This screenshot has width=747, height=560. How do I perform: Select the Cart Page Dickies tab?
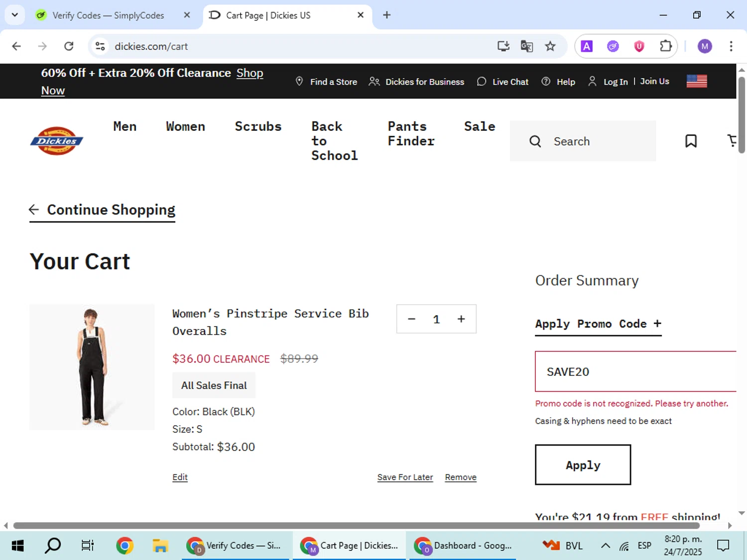coord(268,15)
